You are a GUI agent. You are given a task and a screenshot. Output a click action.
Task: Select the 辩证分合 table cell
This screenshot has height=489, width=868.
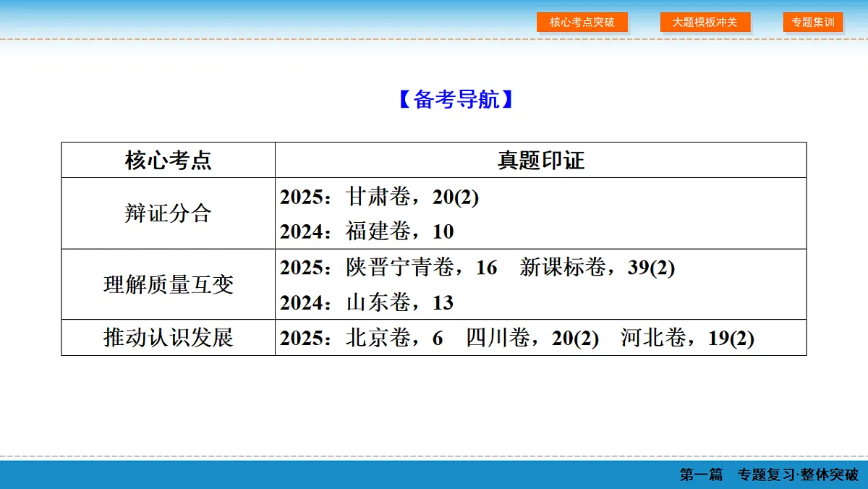coord(169,213)
